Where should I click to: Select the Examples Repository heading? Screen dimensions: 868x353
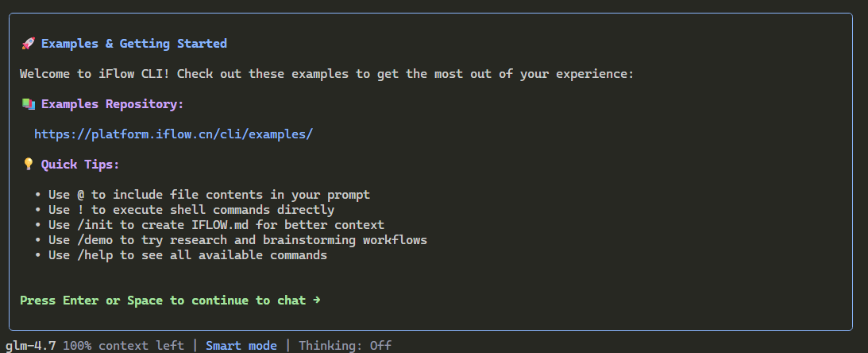pos(113,104)
